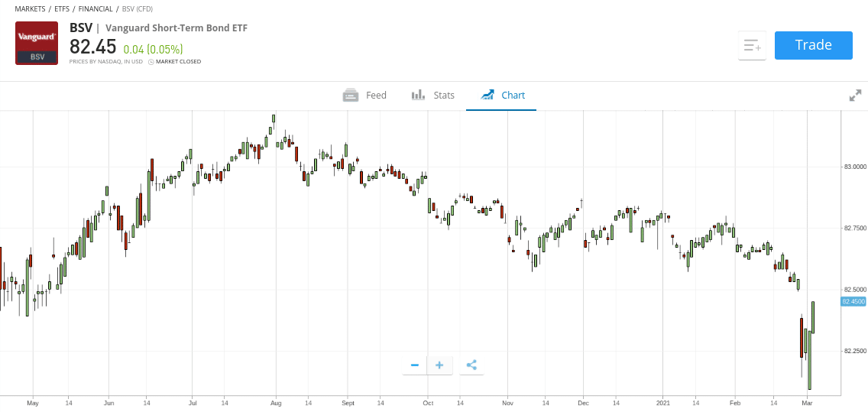Select the Chart tab
The height and width of the screenshot is (412, 868).
tap(501, 96)
